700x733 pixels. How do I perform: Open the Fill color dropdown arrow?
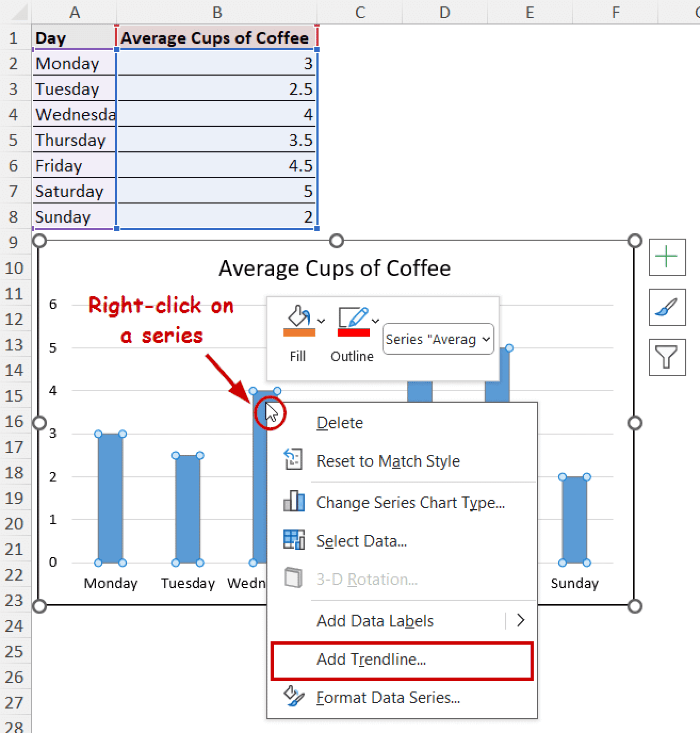(321, 321)
